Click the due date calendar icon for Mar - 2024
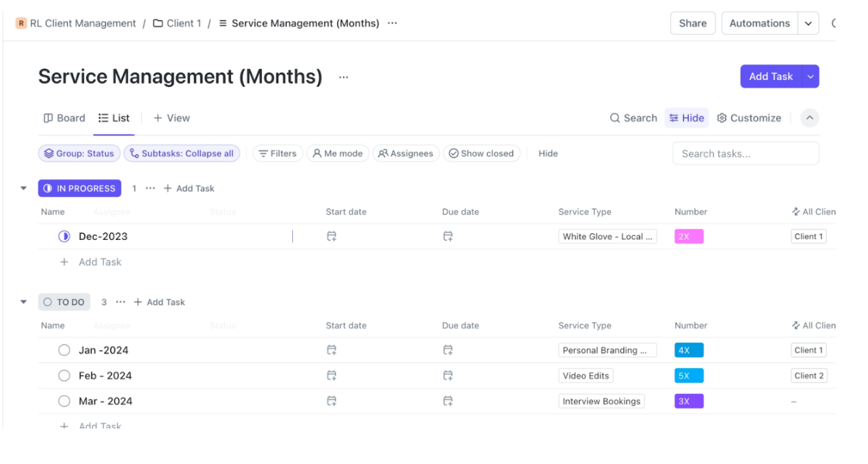 pos(448,401)
